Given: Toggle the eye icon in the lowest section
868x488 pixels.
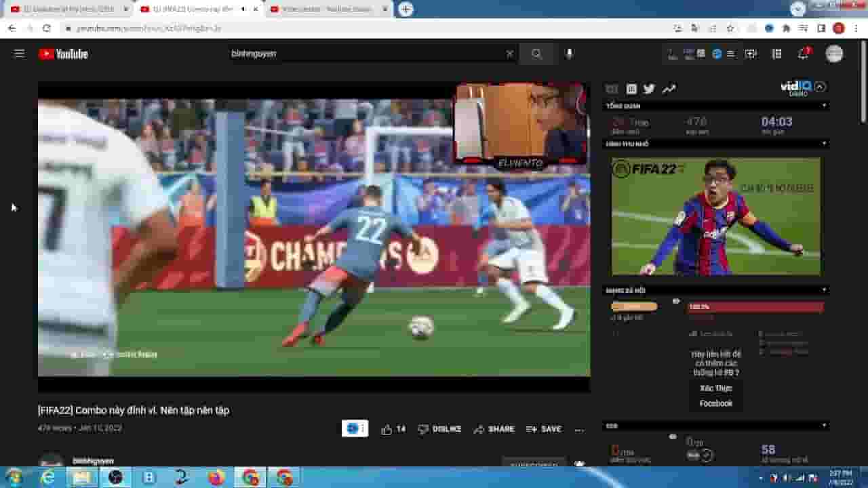Looking at the screenshot, I should coord(673,437).
